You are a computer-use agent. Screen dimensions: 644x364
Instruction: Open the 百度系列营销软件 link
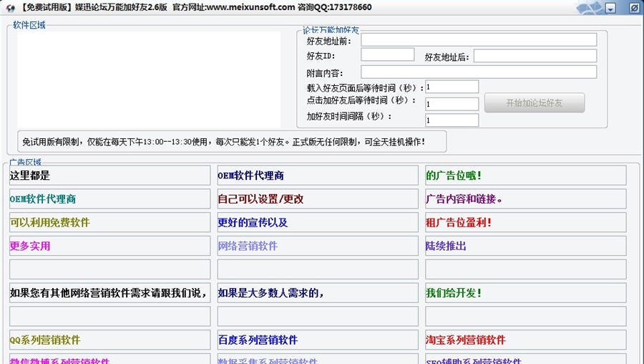[x=318, y=340]
